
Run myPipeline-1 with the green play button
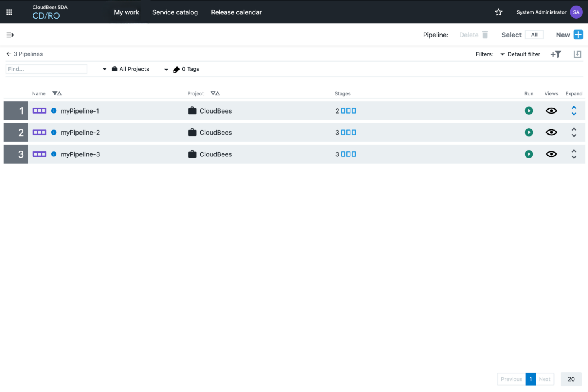tap(529, 111)
